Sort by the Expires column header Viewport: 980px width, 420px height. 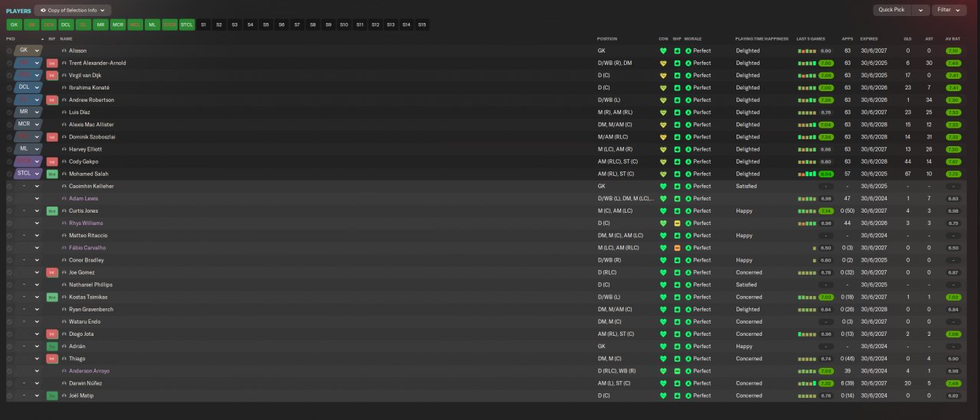869,38
